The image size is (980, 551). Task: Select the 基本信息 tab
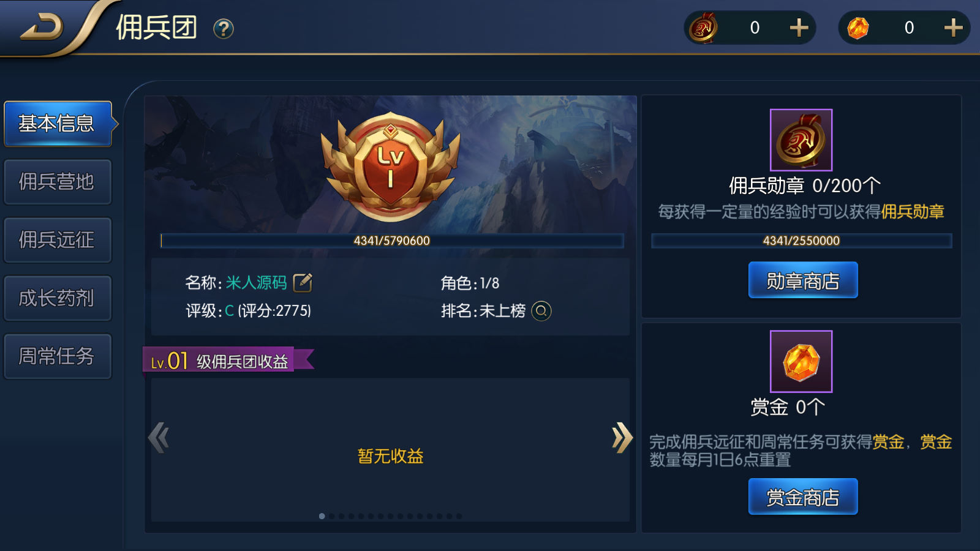point(58,124)
